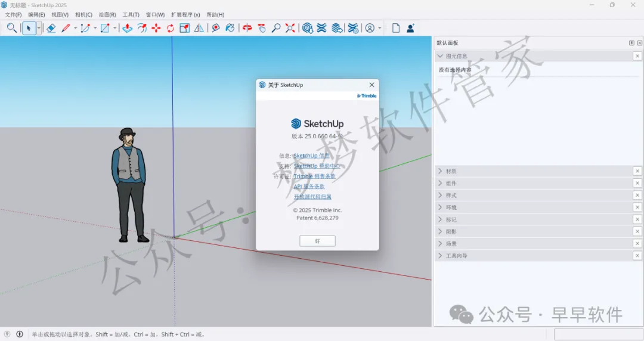
Task: Click the blank page icon in toolbar
Action: tap(396, 28)
